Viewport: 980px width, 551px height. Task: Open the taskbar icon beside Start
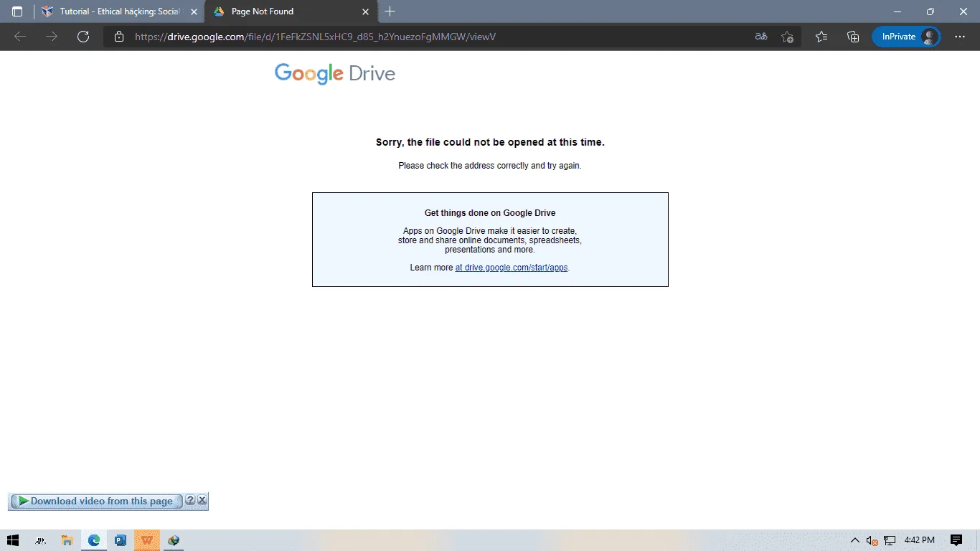coord(41,540)
